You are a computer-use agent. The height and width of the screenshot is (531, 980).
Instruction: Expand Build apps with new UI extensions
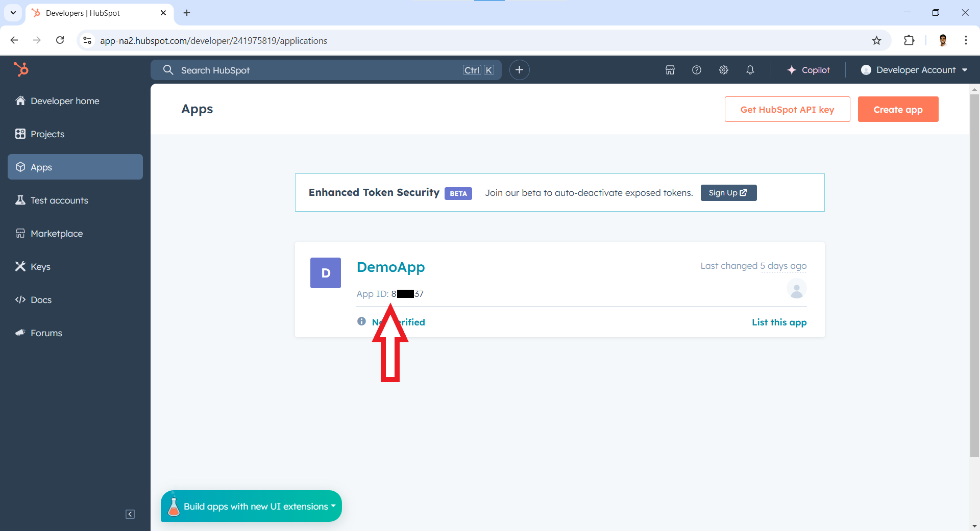(251, 506)
